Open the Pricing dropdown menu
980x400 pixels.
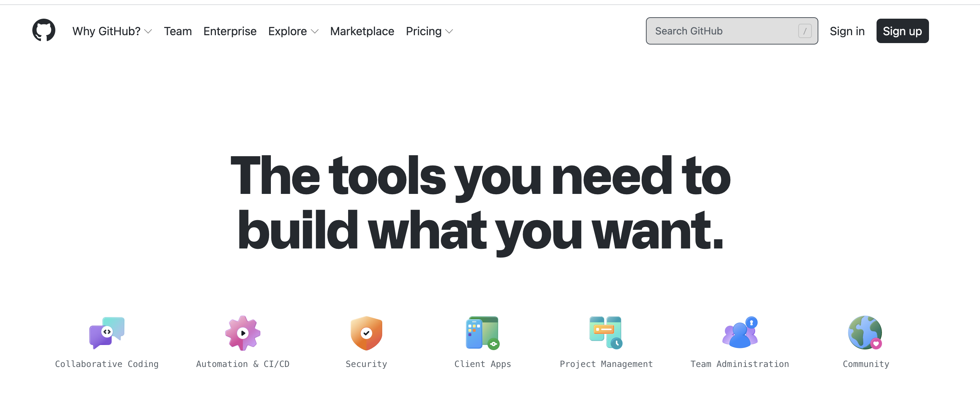(x=429, y=31)
